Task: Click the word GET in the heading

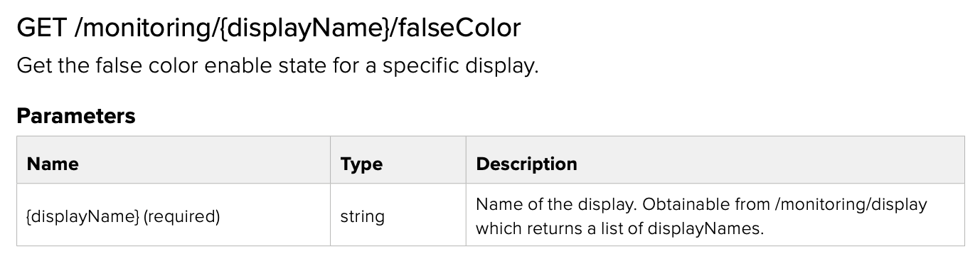Action: coord(41,28)
